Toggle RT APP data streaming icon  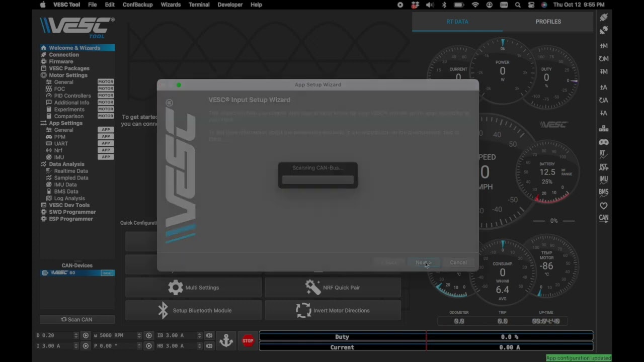click(604, 167)
